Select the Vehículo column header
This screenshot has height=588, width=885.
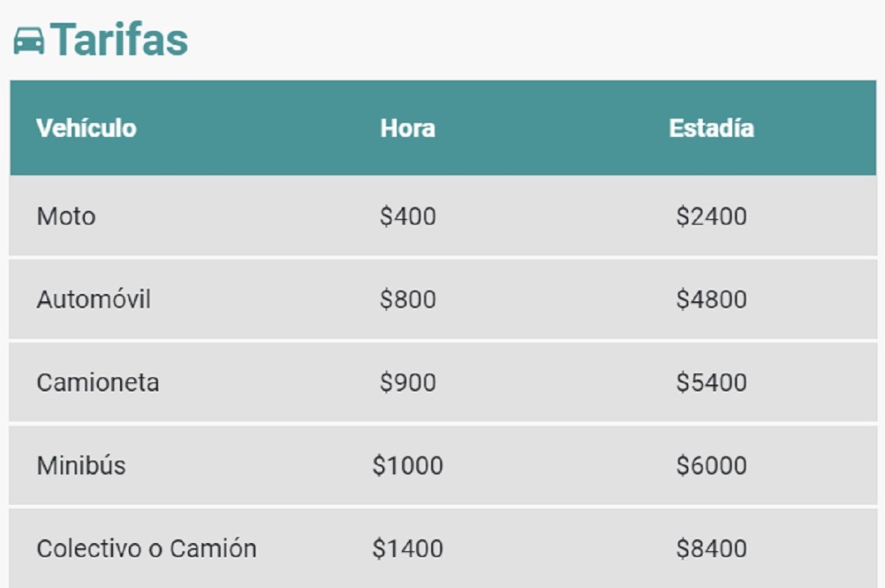click(x=87, y=128)
